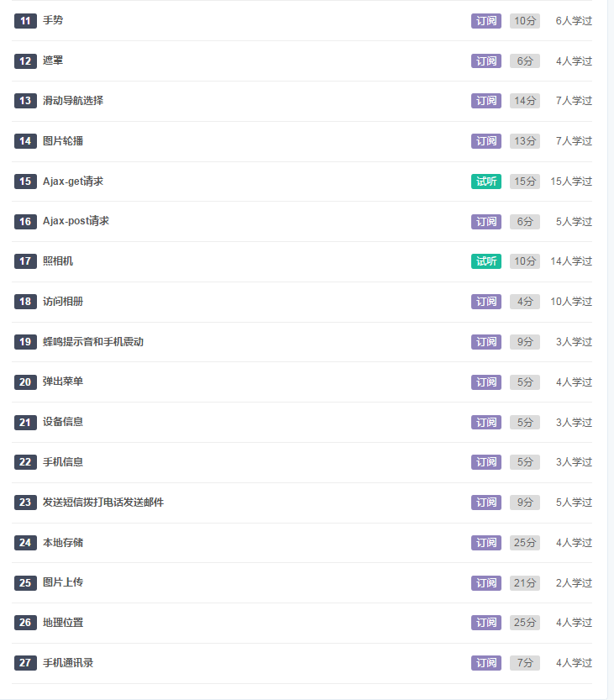This screenshot has width=614, height=700.
Task: Click 订阅 beside 图片上传
Action: point(486,583)
